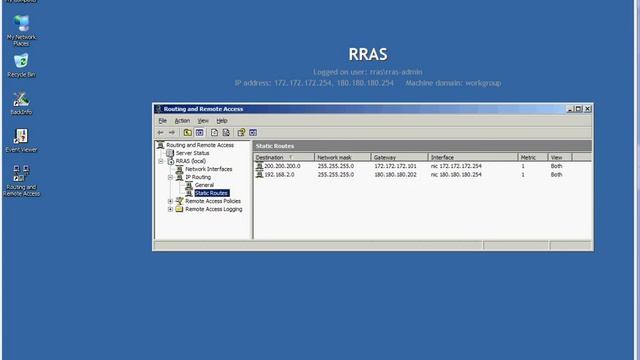Click the title bar icon of Routing and Remote Access

tap(159, 109)
